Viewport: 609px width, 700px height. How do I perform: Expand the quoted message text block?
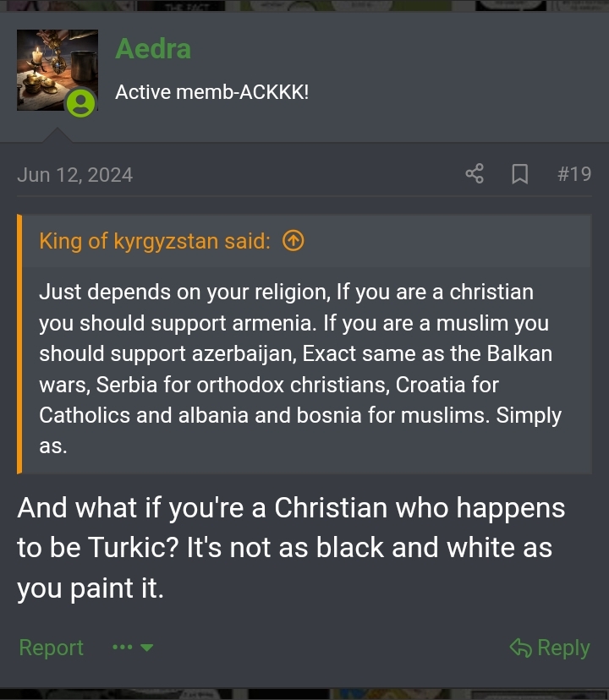[300, 369]
